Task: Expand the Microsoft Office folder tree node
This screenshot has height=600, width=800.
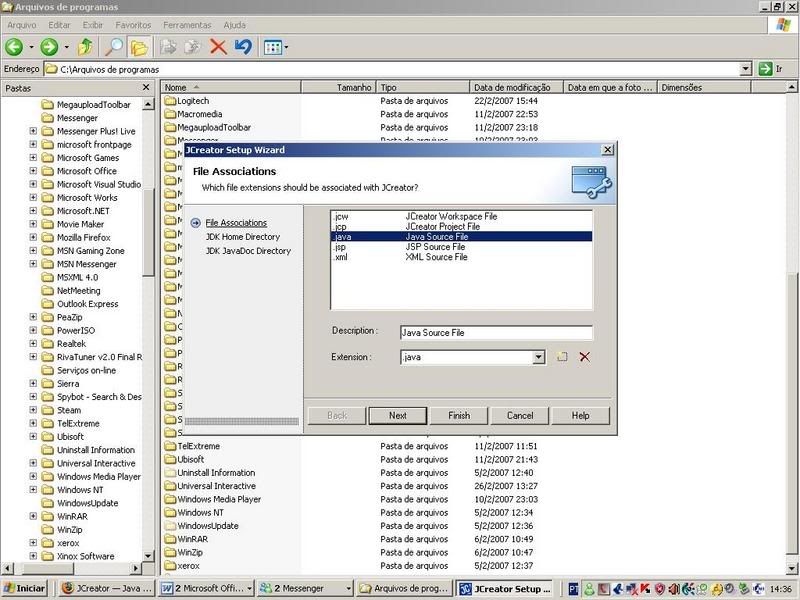Action: 33,171
